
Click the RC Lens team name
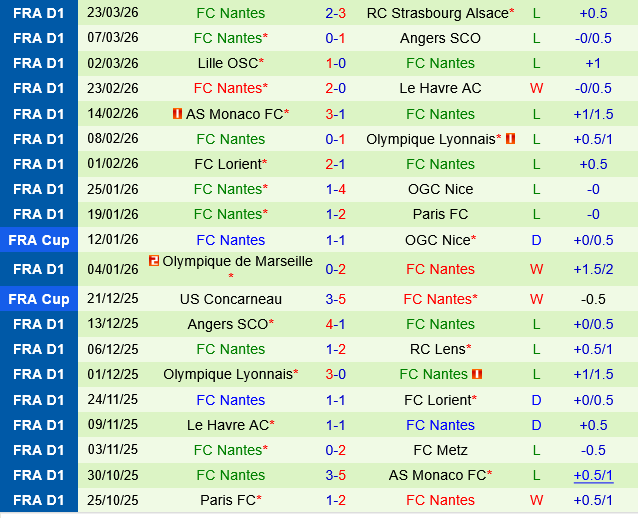(x=437, y=349)
